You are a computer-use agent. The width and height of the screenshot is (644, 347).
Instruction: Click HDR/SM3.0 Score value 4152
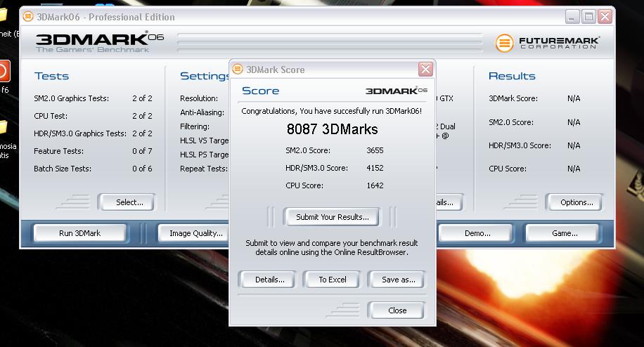pos(375,168)
